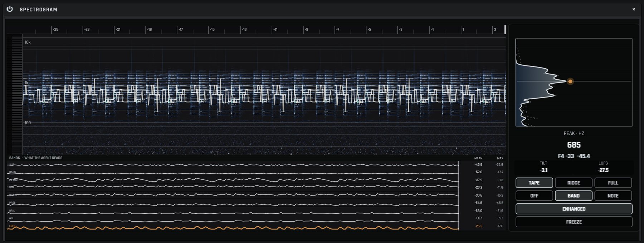Click the TILT value -3.1

[543, 170]
